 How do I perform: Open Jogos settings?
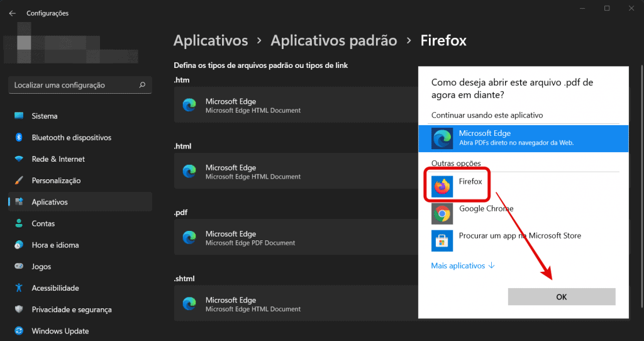click(x=80, y=266)
